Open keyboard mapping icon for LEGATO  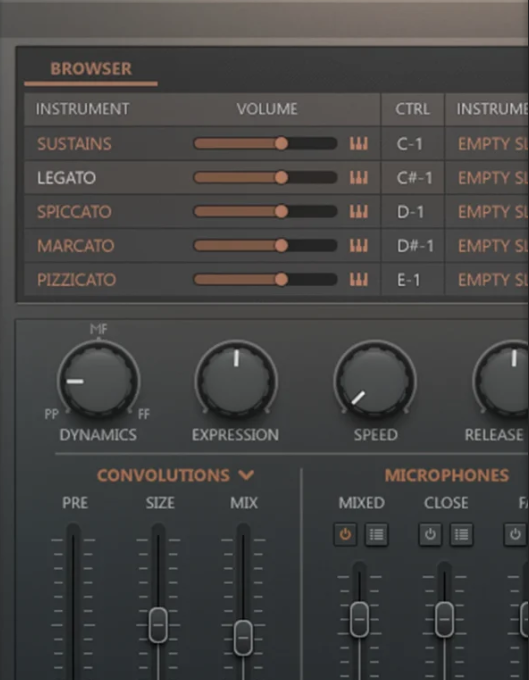(x=359, y=177)
